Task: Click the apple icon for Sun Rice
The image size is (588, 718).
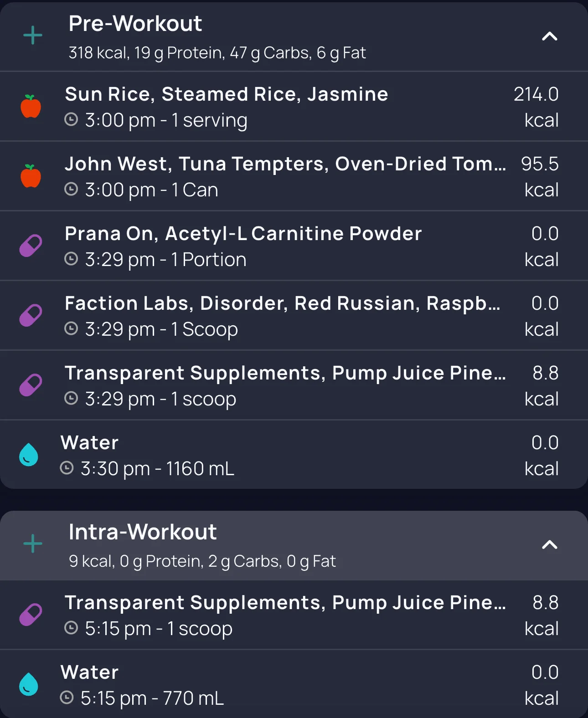Action: click(31, 107)
